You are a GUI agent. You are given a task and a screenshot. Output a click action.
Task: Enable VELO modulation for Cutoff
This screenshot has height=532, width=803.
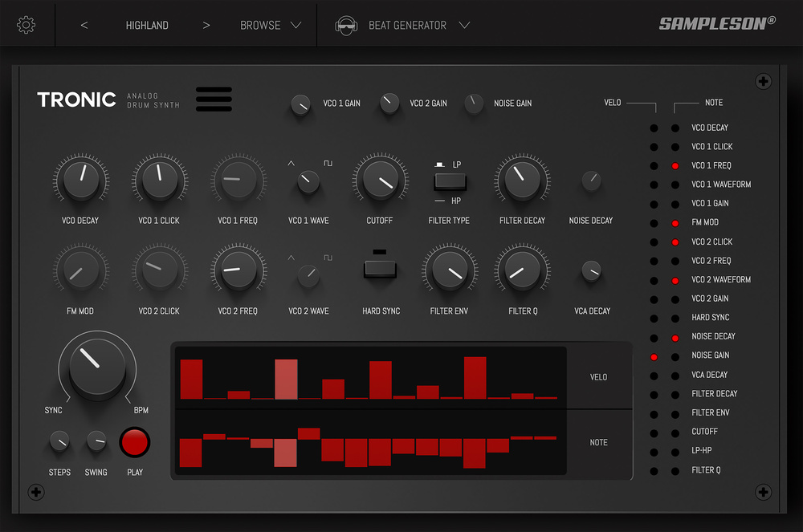pos(654,433)
